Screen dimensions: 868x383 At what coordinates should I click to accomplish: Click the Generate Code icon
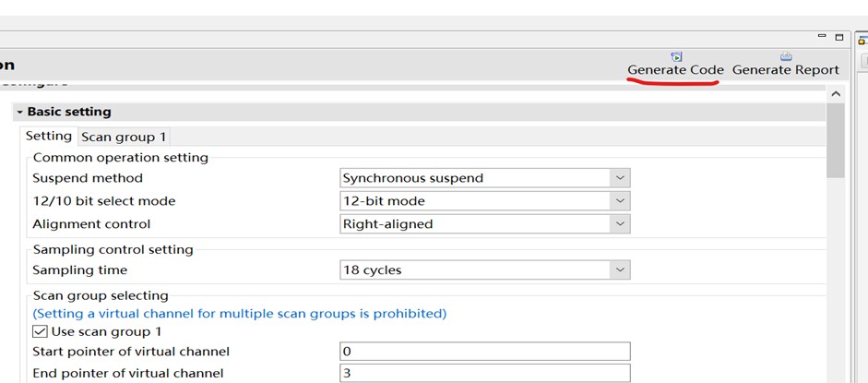pyautogui.click(x=676, y=56)
